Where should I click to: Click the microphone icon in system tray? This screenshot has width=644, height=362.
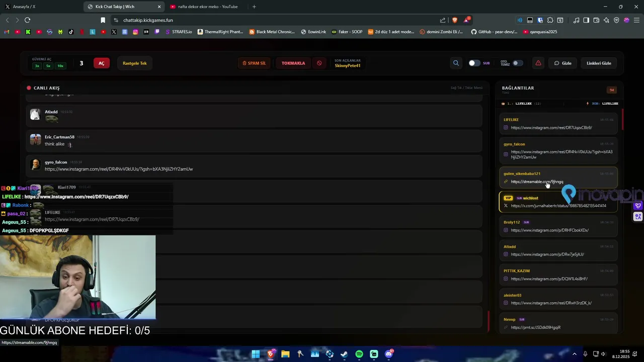[x=585, y=354]
